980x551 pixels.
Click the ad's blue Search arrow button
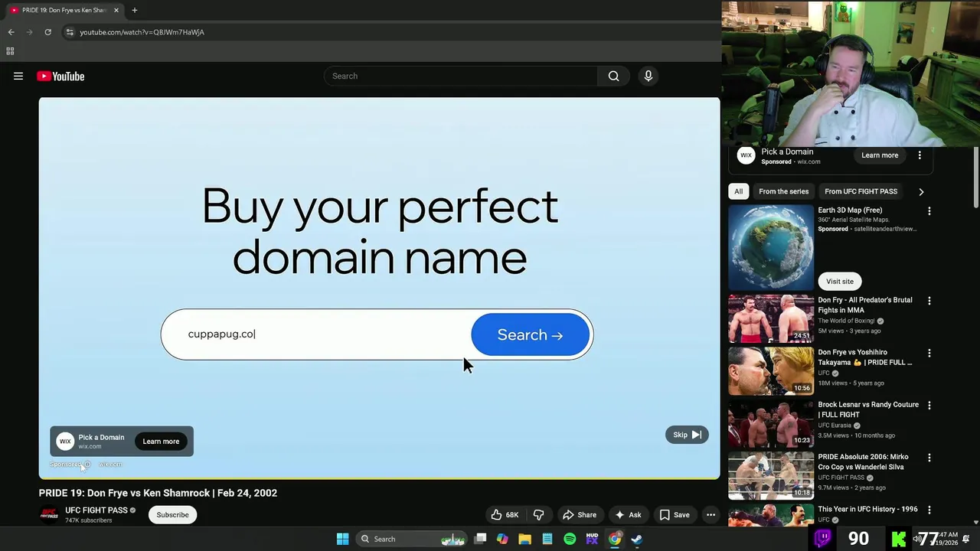(531, 334)
